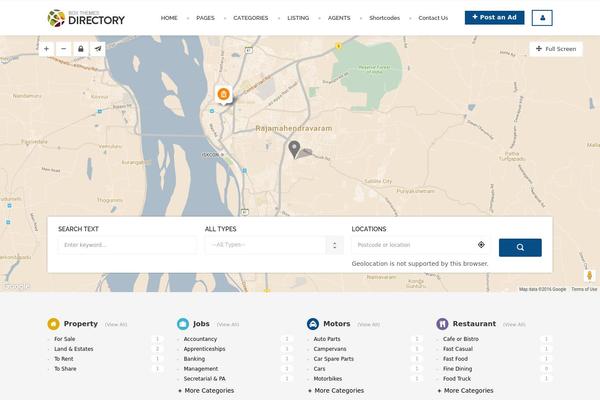Viewport: 600px width, 400px height.
Task: Click the Jobs heading
Action: 201,323
